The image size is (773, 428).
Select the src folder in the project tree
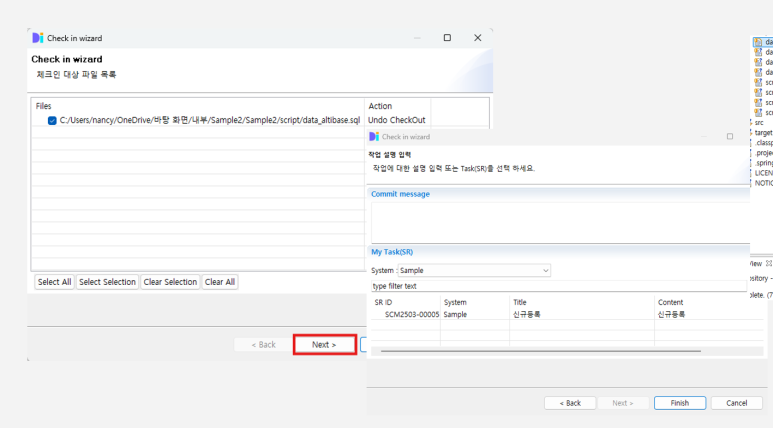(x=759, y=122)
